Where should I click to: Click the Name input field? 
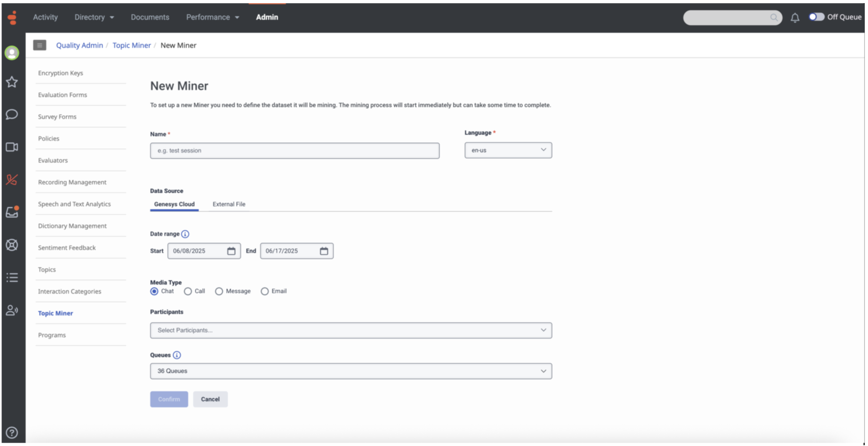pyautogui.click(x=294, y=151)
